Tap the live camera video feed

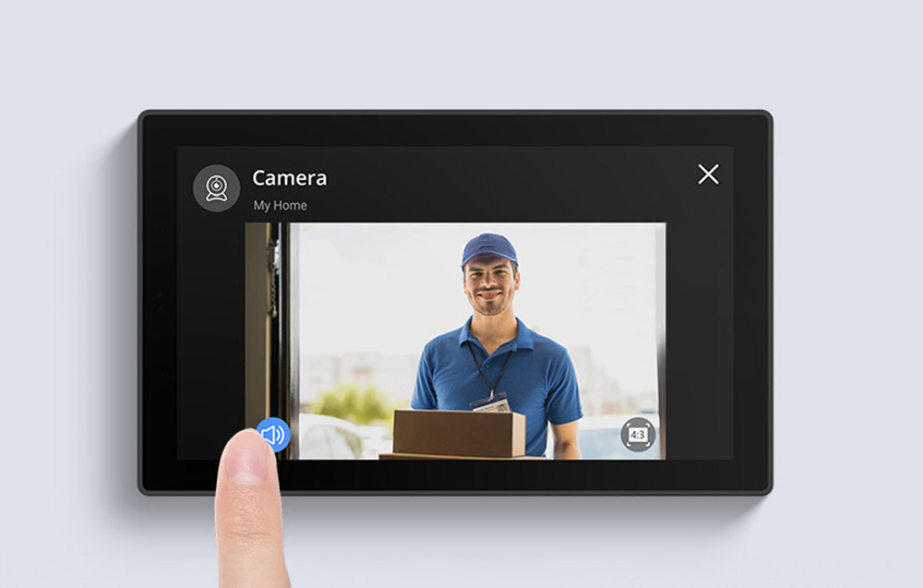[x=456, y=341]
